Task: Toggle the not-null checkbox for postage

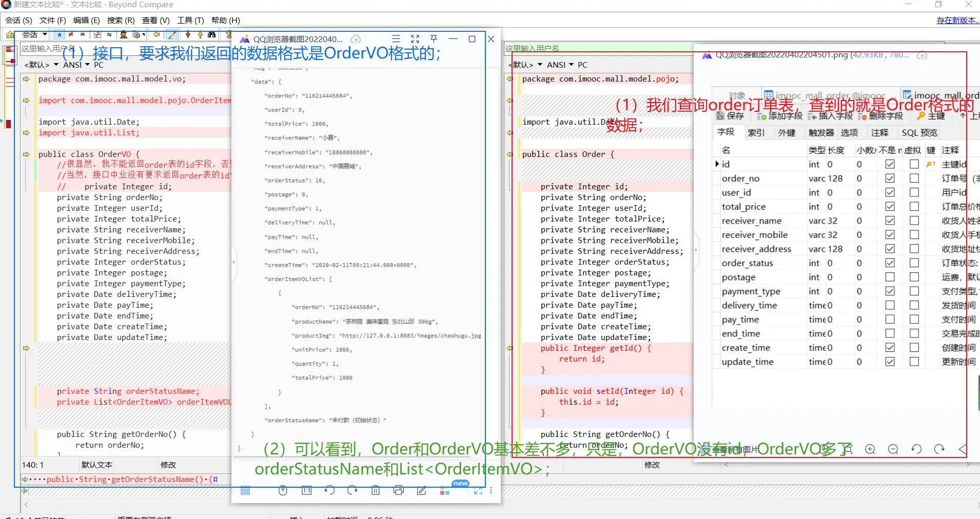Action: 890,277
